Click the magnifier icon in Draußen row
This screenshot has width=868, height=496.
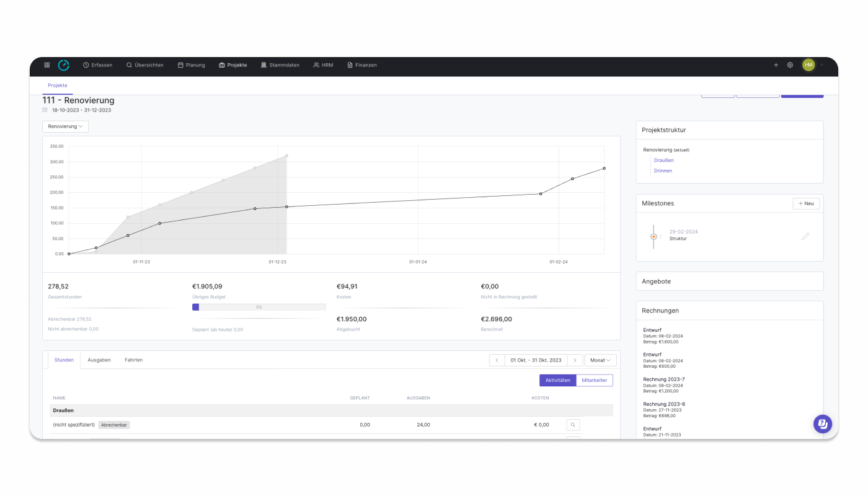point(573,425)
